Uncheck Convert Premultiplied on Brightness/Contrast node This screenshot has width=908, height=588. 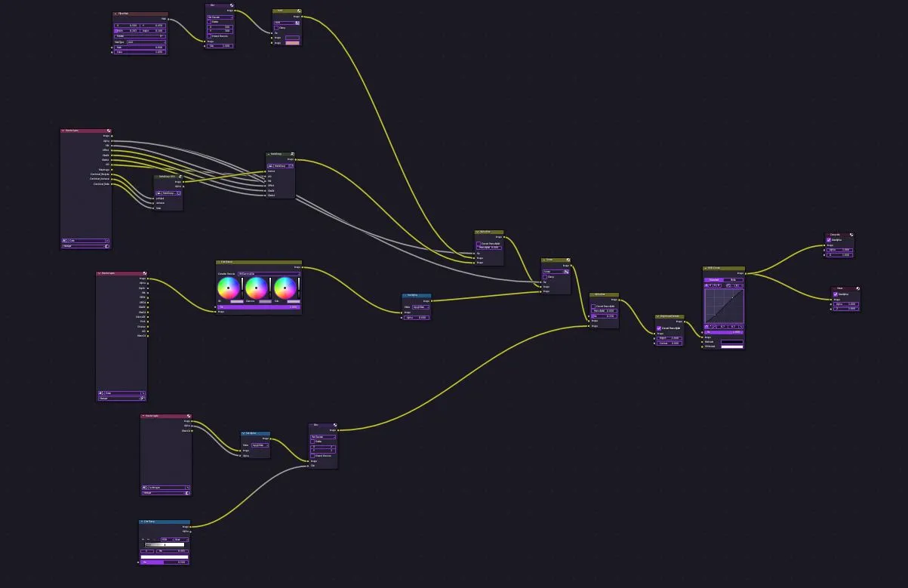click(x=659, y=328)
